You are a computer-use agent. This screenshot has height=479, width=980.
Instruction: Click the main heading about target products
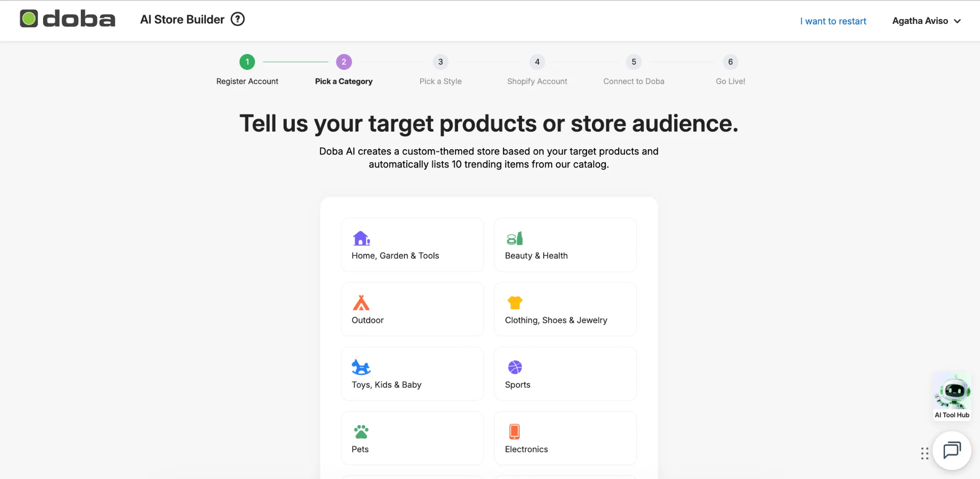point(489,123)
